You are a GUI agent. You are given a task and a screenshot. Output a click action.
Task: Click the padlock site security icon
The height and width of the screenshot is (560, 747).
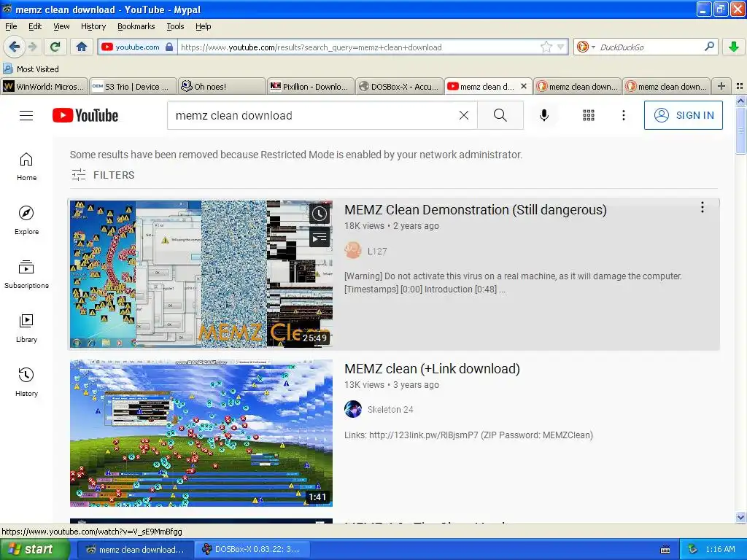pos(169,47)
